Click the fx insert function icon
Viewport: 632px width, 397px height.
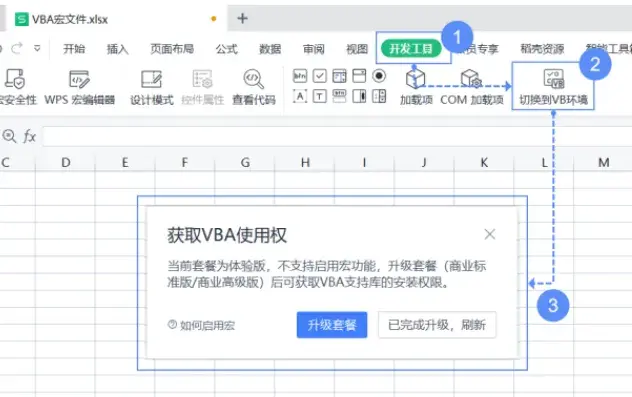(x=29, y=136)
